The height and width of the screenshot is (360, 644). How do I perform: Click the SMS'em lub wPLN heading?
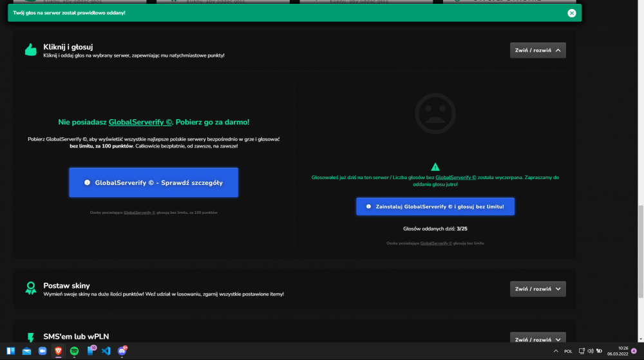coord(76,336)
